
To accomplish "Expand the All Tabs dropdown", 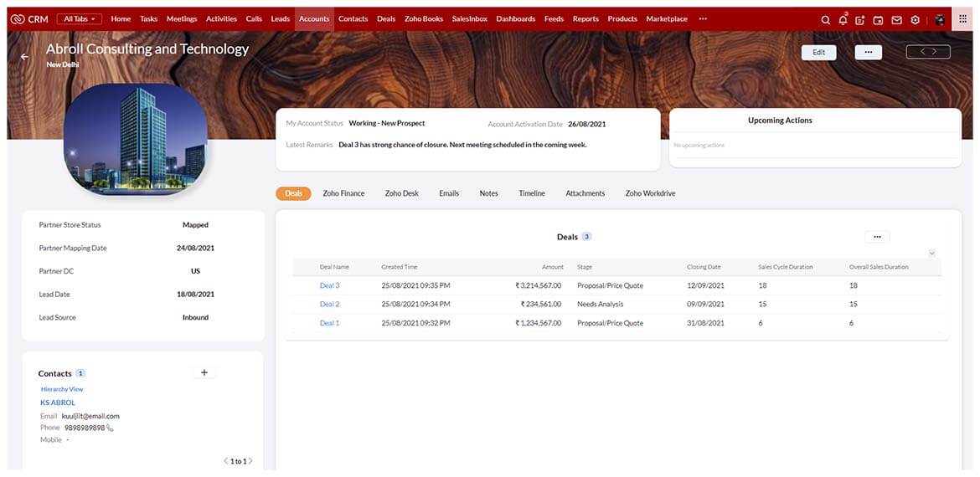I will (x=80, y=18).
